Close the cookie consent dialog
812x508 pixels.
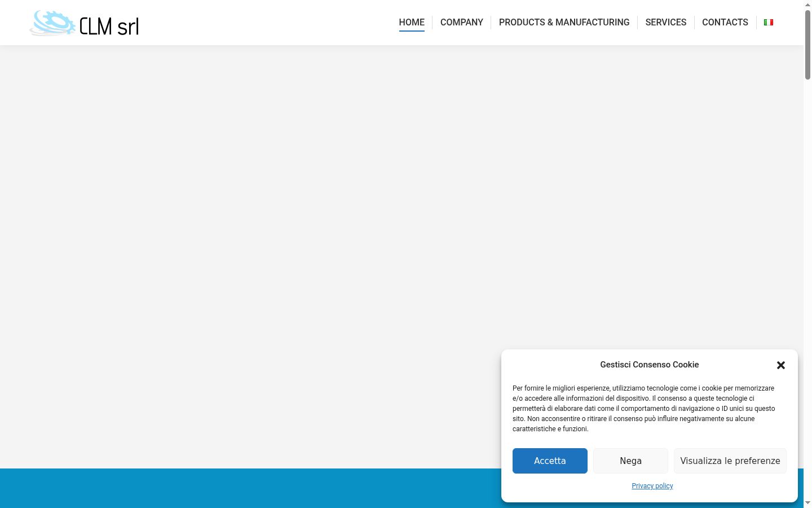781,365
